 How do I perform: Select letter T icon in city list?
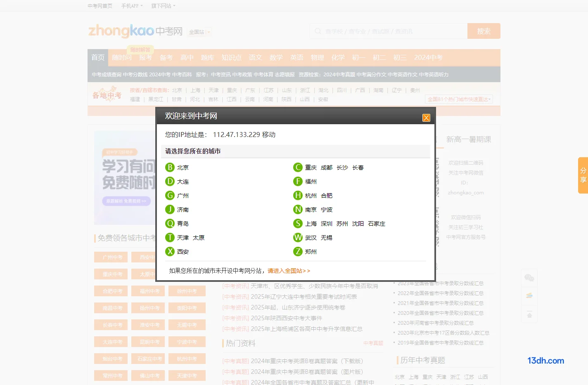tap(170, 237)
